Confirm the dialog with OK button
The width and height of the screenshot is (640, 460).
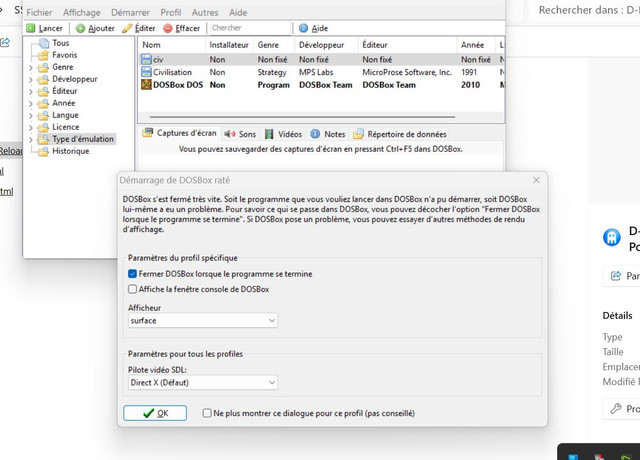point(155,413)
